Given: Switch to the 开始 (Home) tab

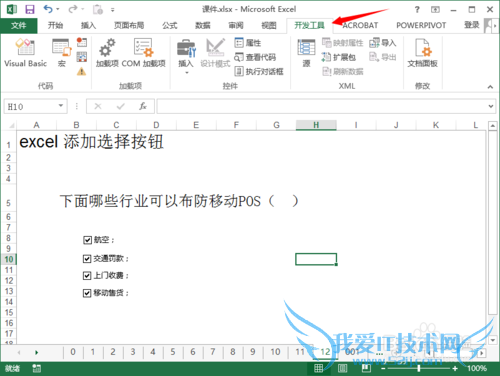Looking at the screenshot, I should 55,25.
